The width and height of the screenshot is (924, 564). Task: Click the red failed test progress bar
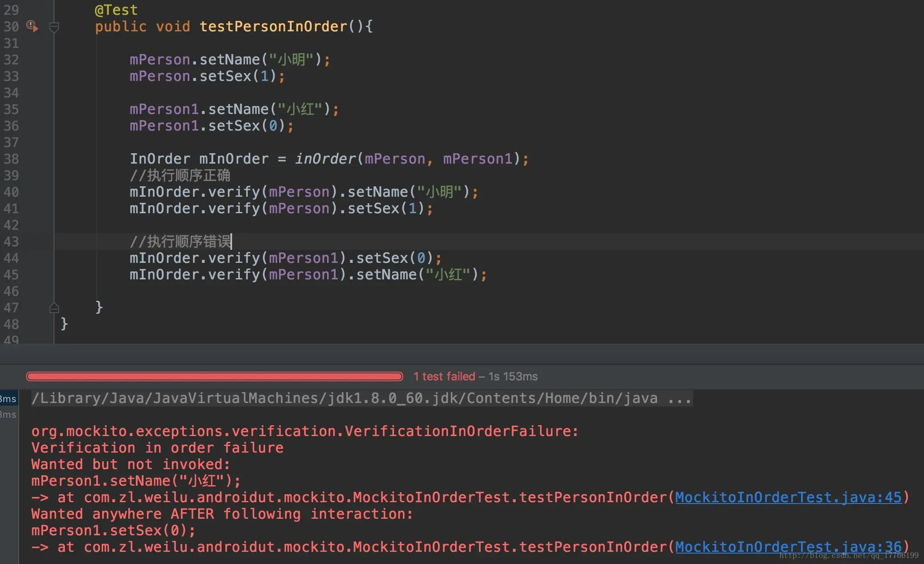(x=214, y=376)
